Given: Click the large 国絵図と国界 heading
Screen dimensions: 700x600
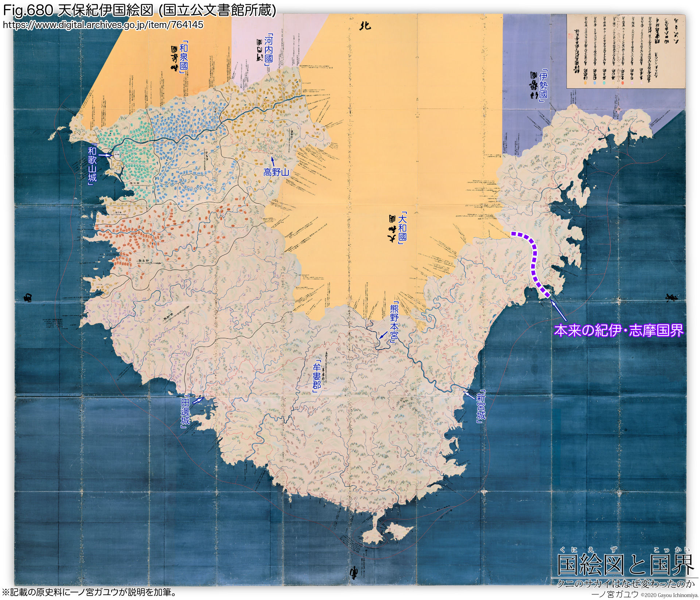Looking at the screenshot, I should tap(626, 565).
